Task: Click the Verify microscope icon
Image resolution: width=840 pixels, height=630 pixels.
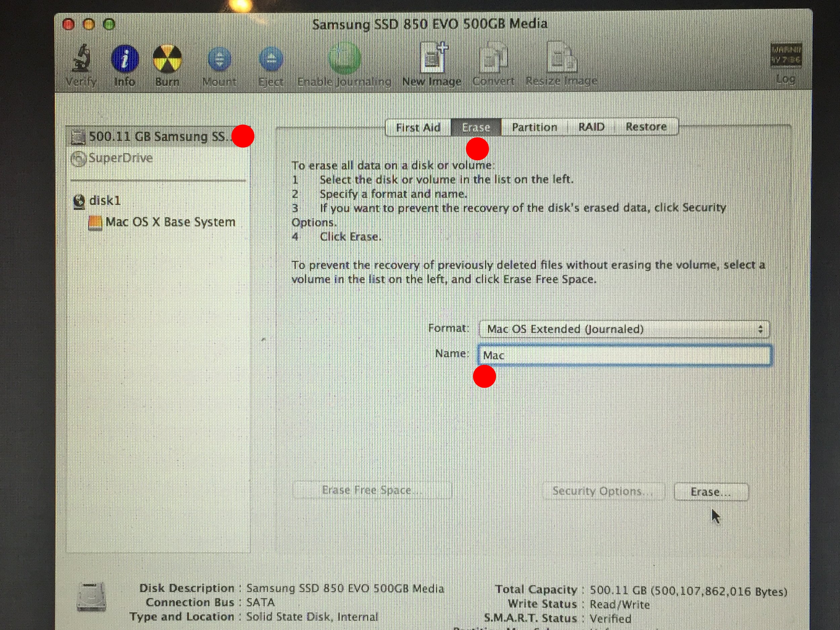Action: click(x=81, y=58)
